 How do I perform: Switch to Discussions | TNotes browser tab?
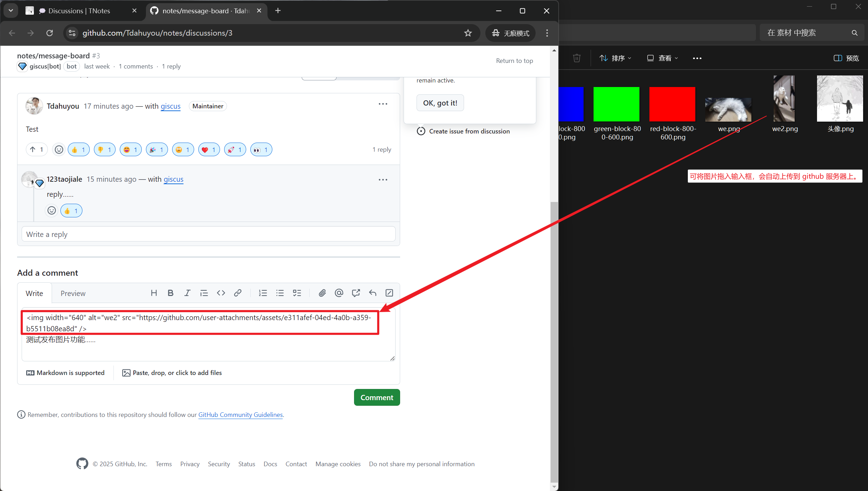(x=79, y=11)
